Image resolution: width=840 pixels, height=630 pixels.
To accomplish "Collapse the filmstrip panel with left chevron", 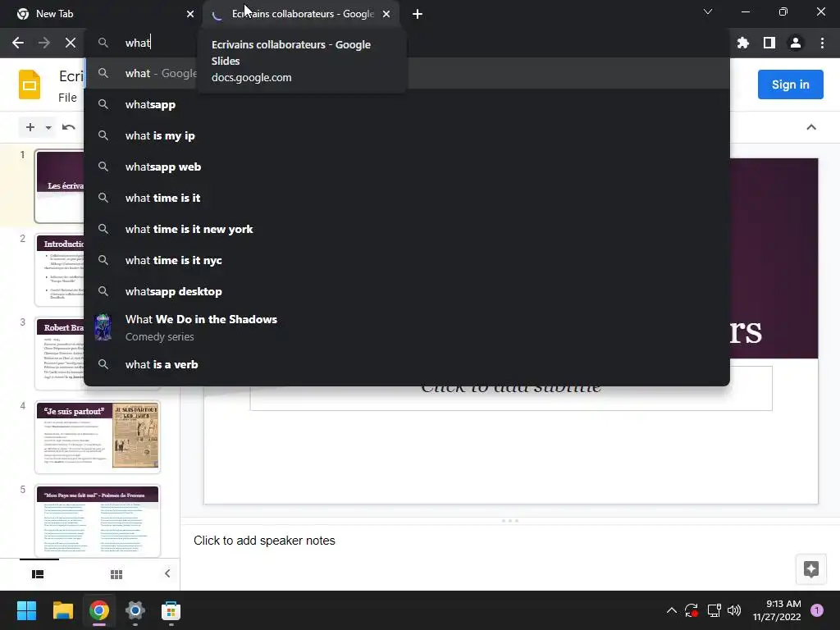I will pos(167,573).
